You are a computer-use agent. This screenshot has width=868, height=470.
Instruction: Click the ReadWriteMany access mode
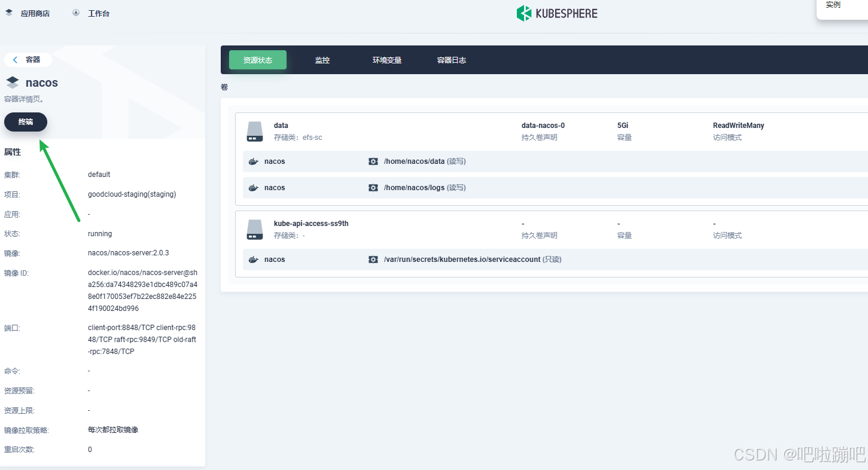(x=739, y=126)
